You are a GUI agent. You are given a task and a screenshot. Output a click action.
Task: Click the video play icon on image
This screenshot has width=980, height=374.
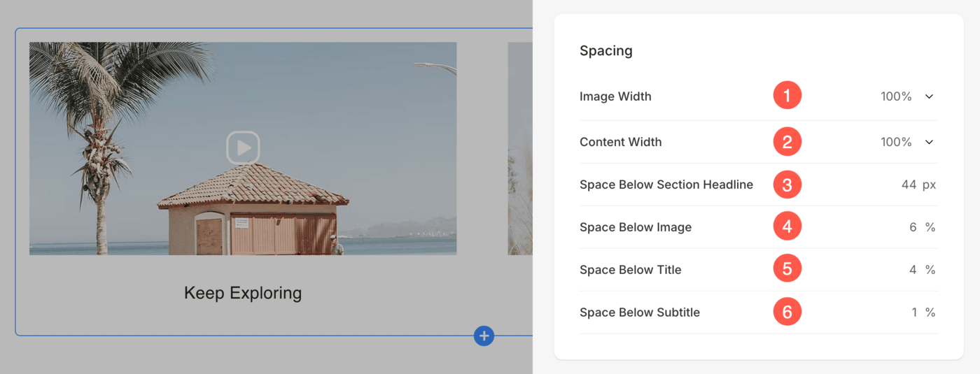click(243, 148)
